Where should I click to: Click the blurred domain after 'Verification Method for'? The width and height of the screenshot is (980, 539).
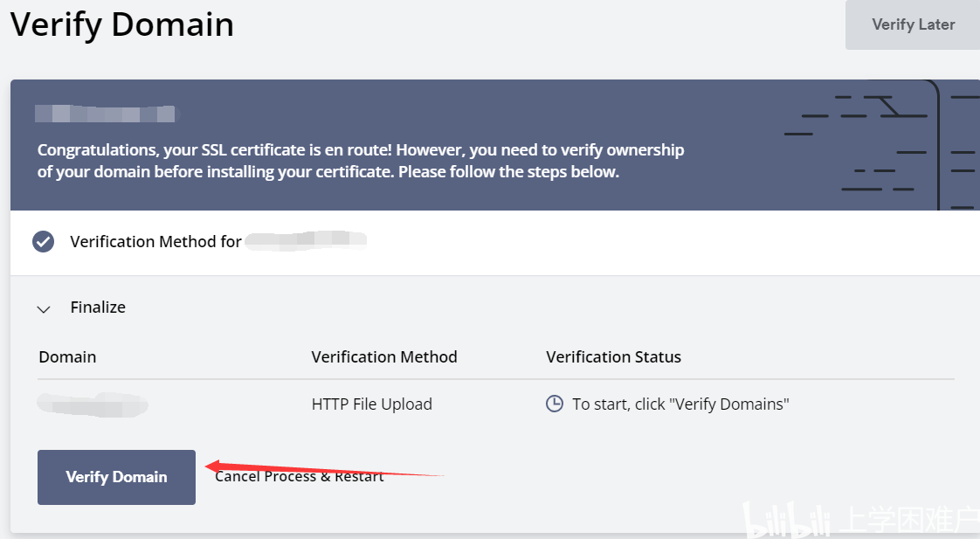point(306,241)
